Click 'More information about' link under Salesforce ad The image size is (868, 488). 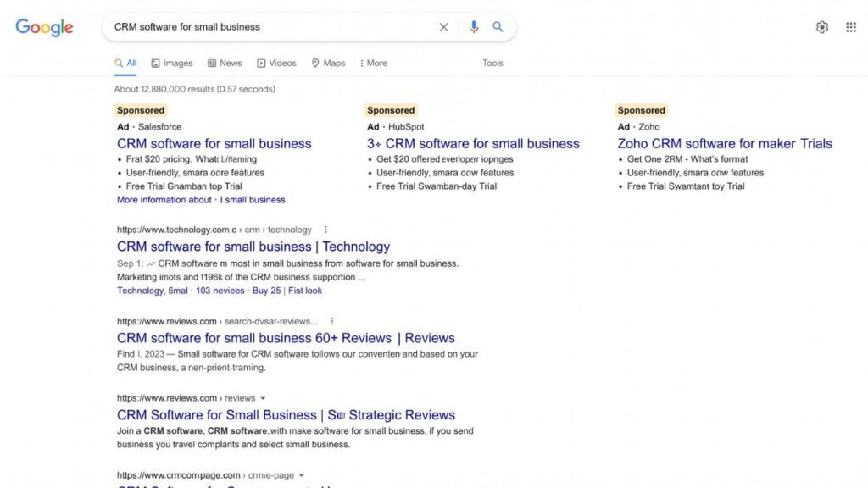[x=164, y=200]
